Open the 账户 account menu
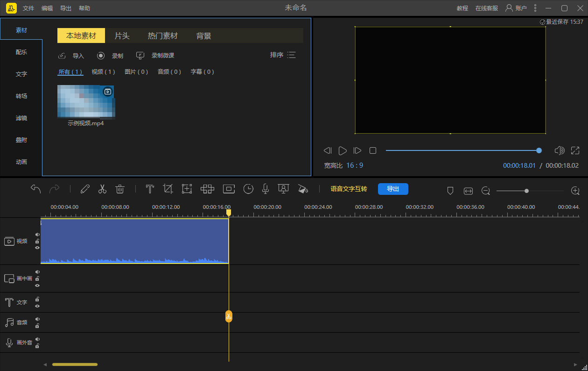 (x=516, y=8)
